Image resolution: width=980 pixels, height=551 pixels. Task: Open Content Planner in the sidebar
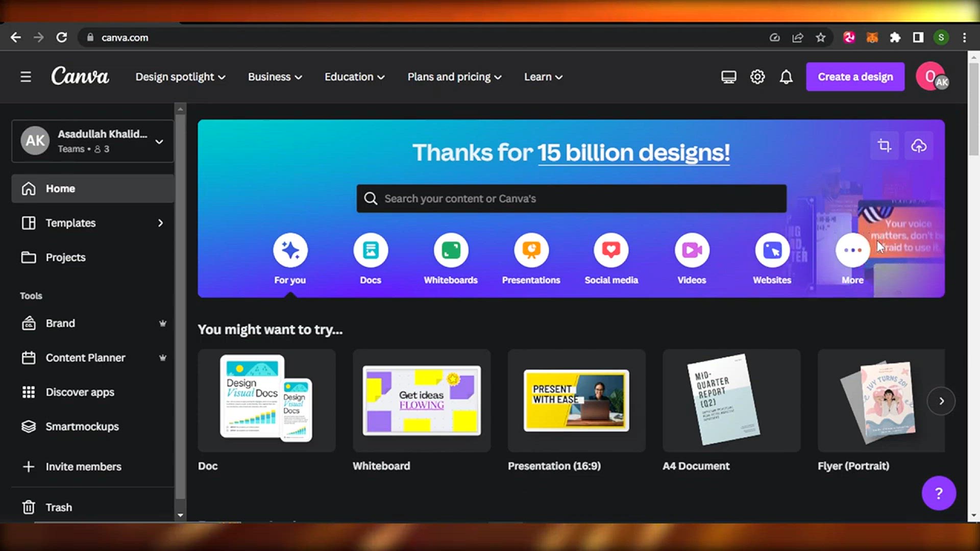(93, 358)
